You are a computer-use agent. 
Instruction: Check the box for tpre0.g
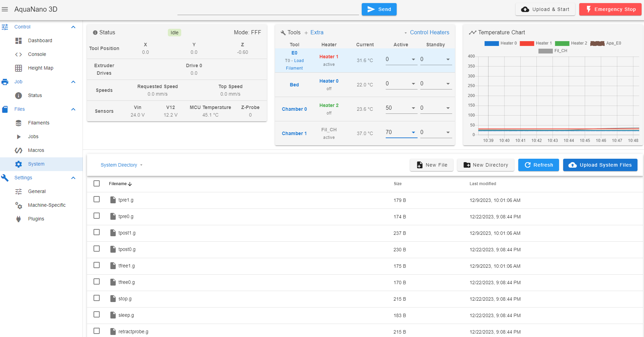point(97,216)
